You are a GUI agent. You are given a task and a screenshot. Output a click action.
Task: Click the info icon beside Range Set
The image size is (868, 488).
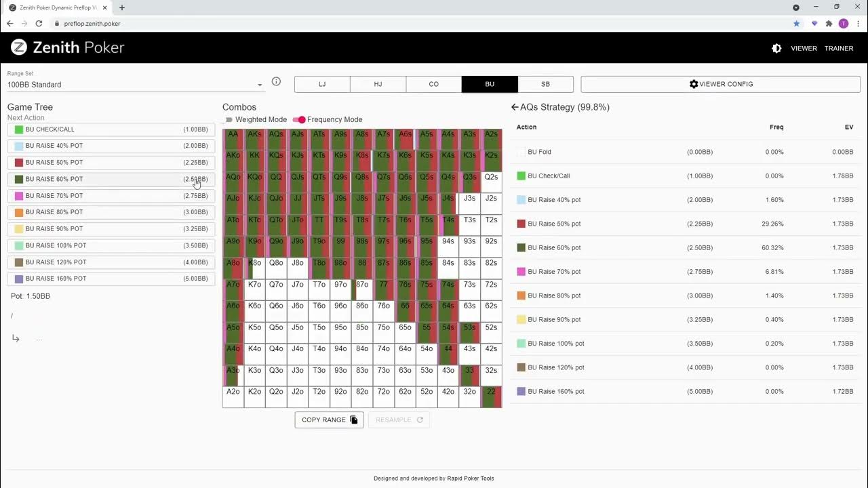coord(276,81)
